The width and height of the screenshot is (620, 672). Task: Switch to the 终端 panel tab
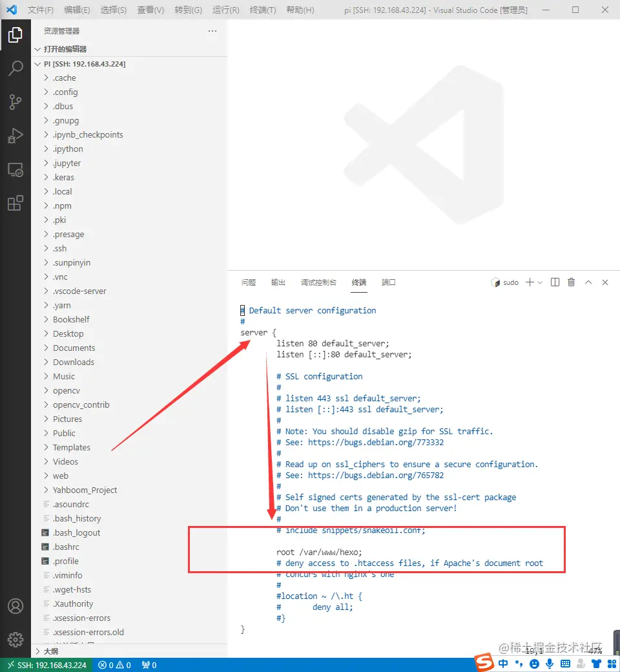tap(359, 282)
